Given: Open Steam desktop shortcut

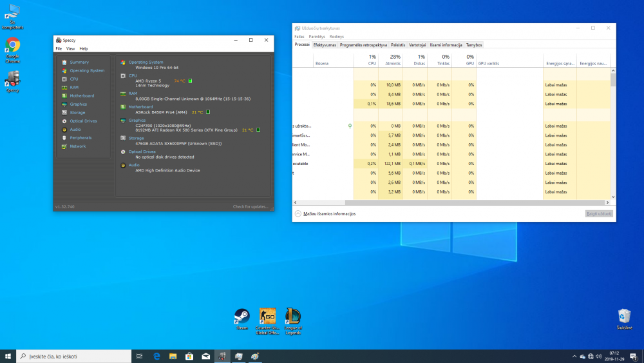Looking at the screenshot, I should 242,319.
